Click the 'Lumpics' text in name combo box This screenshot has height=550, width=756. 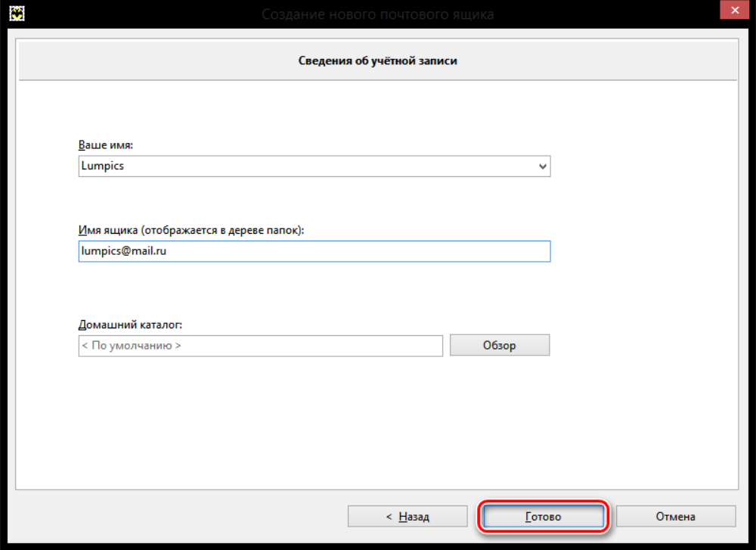(x=102, y=166)
